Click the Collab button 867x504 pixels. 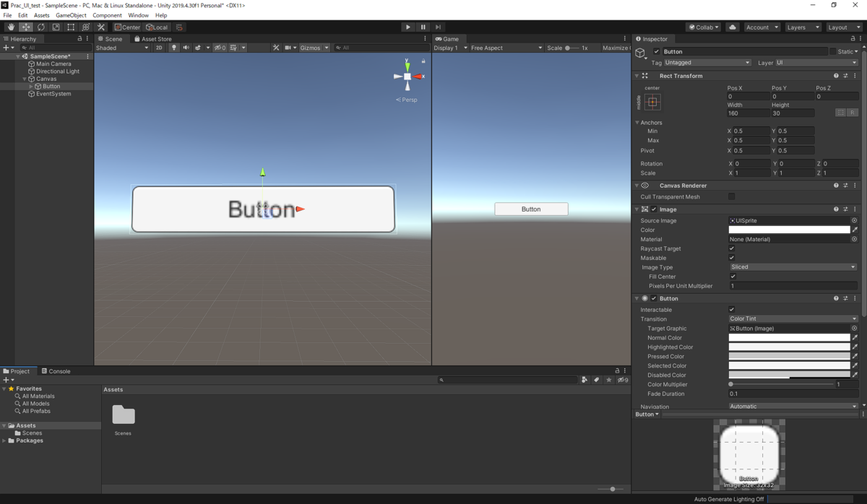[703, 27]
